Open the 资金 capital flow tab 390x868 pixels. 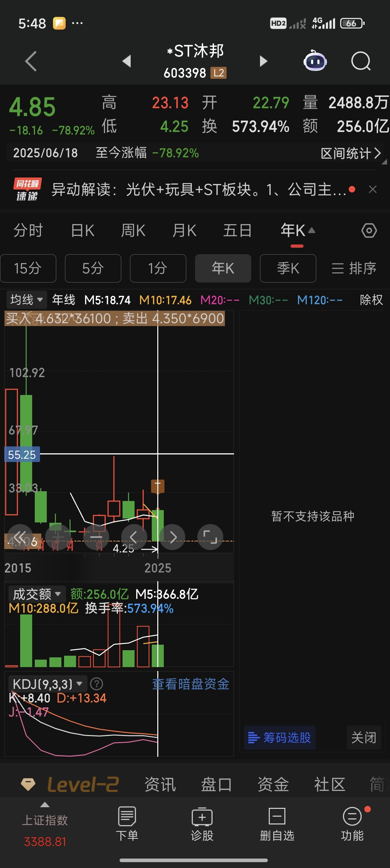tap(273, 784)
